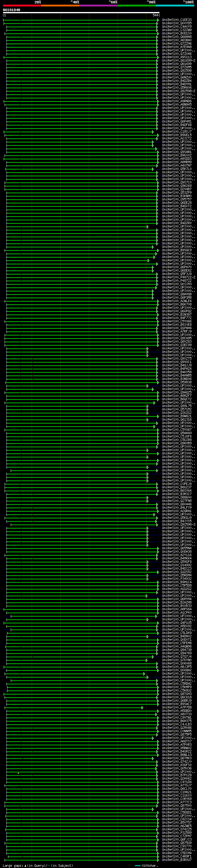Select the UniRef100_B4KV58 label
This screenshot has height=868, width=197.
[176, 372]
